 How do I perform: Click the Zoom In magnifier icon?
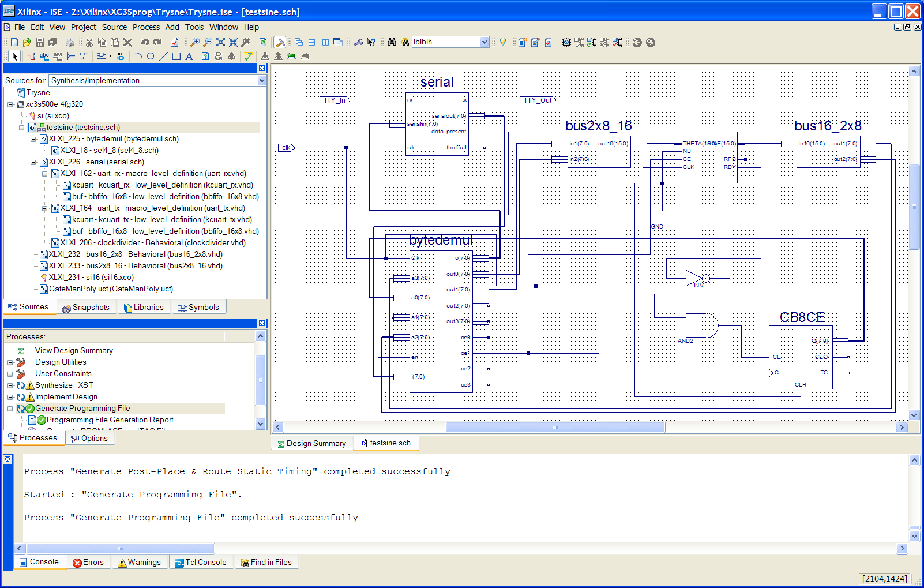(x=195, y=42)
